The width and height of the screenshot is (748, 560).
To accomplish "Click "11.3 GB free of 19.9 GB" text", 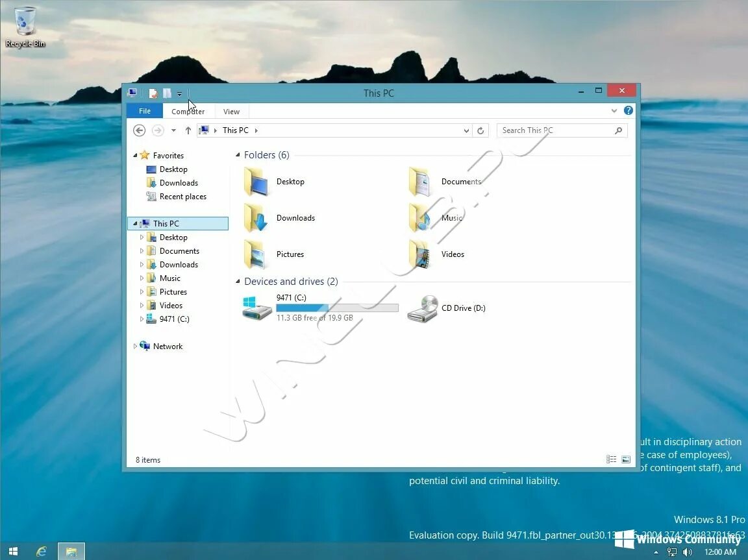I will click(315, 318).
